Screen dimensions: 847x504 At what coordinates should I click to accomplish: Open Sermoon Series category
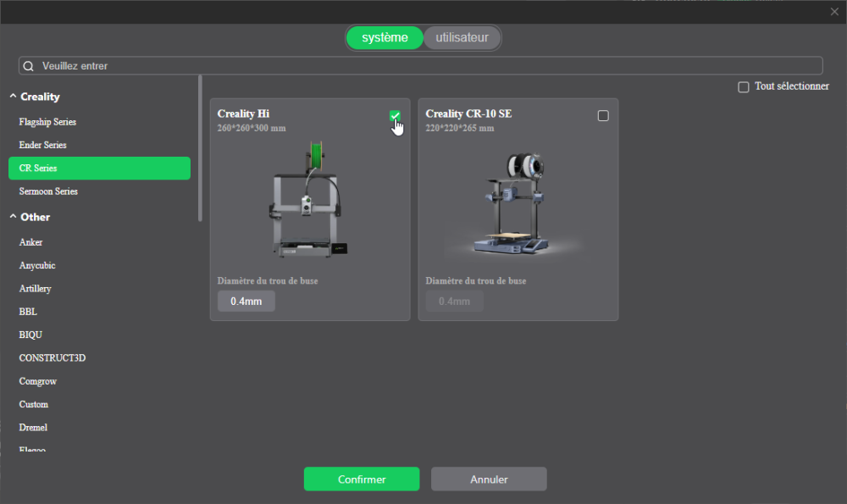click(x=99, y=191)
